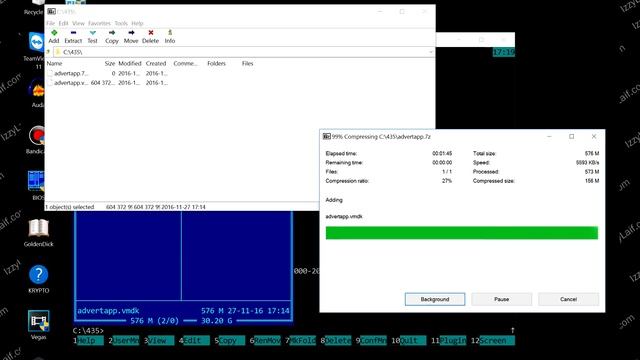Sort by the Files column header
This screenshot has height=360, width=640.
tap(247, 64)
